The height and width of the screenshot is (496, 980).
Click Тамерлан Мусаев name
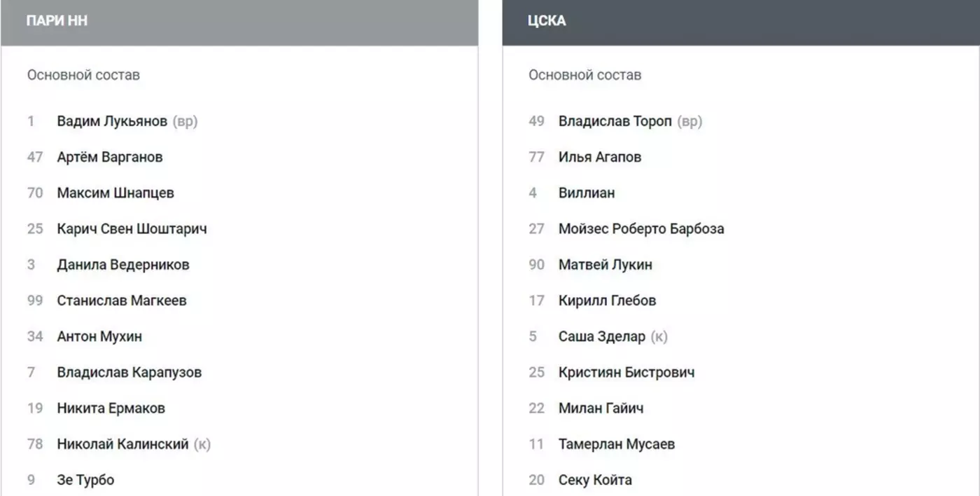pos(617,443)
